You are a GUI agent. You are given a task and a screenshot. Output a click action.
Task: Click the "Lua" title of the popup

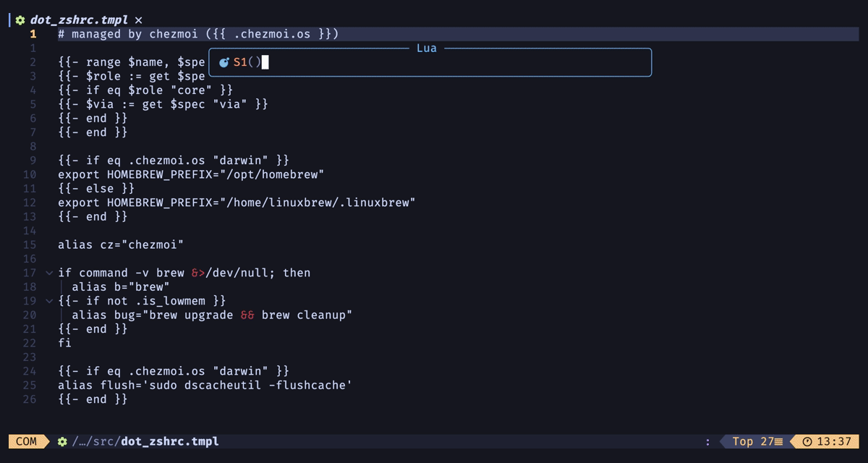[x=427, y=48]
